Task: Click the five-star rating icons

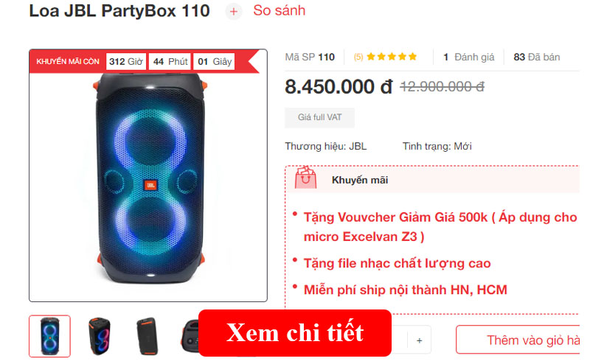Action: point(392,57)
